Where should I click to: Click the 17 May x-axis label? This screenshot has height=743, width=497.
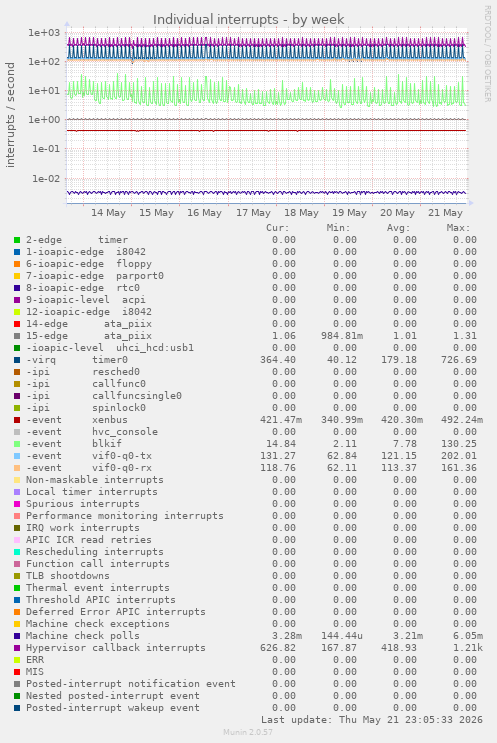point(253,213)
